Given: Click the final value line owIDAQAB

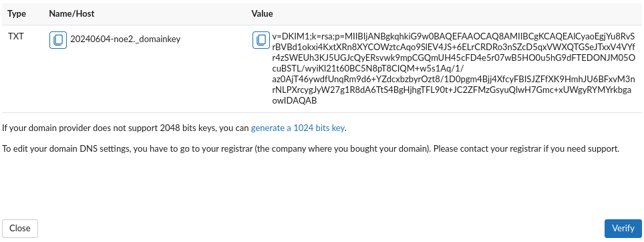Looking at the screenshot, I should coord(295,101).
